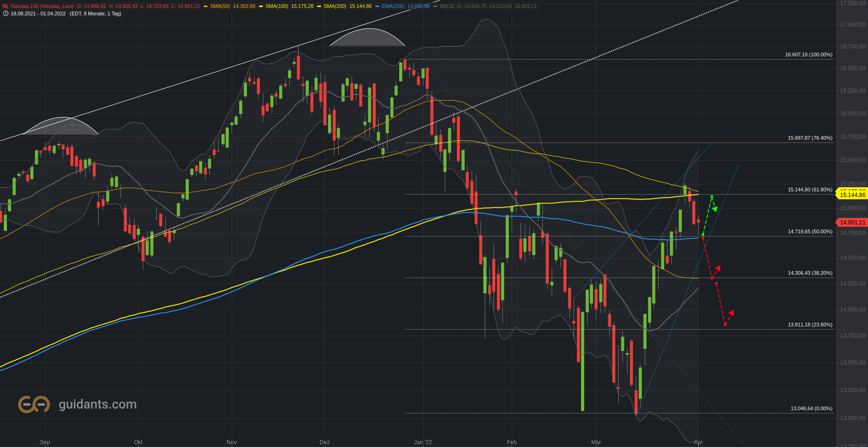Click the red 14.861,21 last price tag
Viewport: 868px width, 447px height.
[x=852, y=223]
